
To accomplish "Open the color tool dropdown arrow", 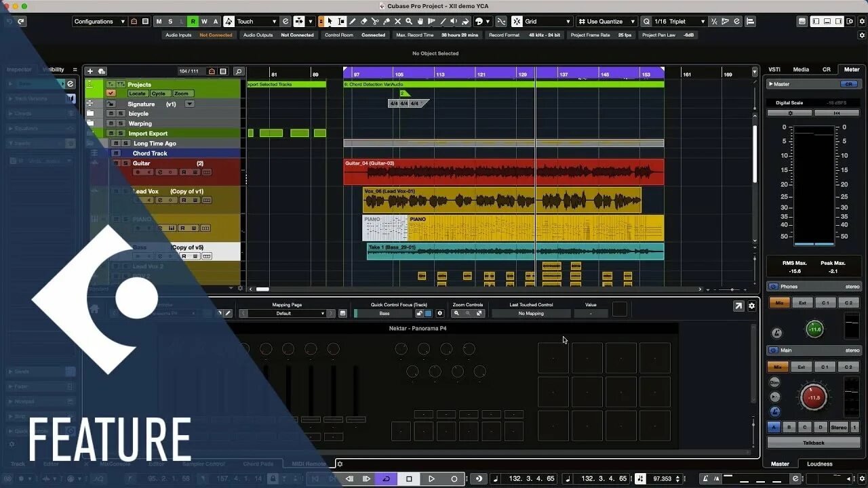I will [488, 22].
